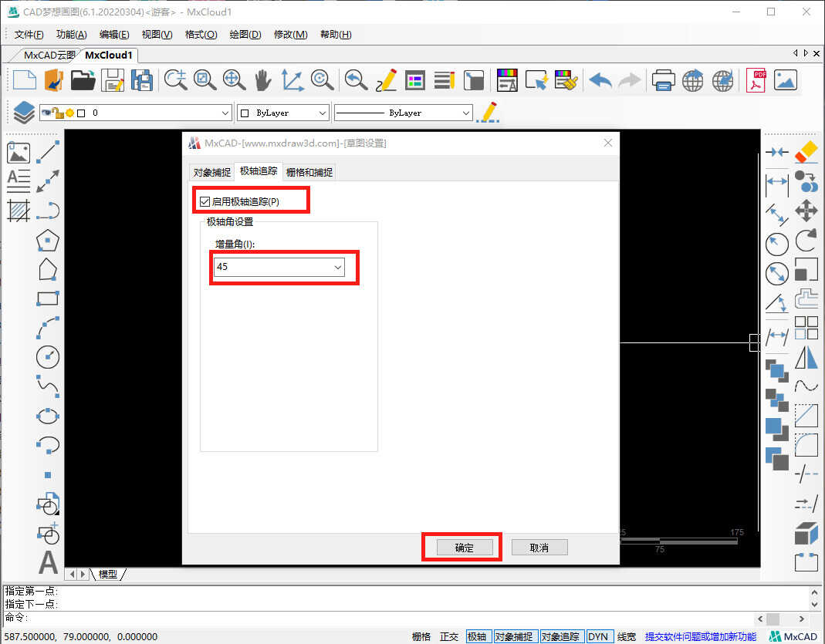
Task: Open the linetype ByLayer dropdown
Action: point(403,113)
